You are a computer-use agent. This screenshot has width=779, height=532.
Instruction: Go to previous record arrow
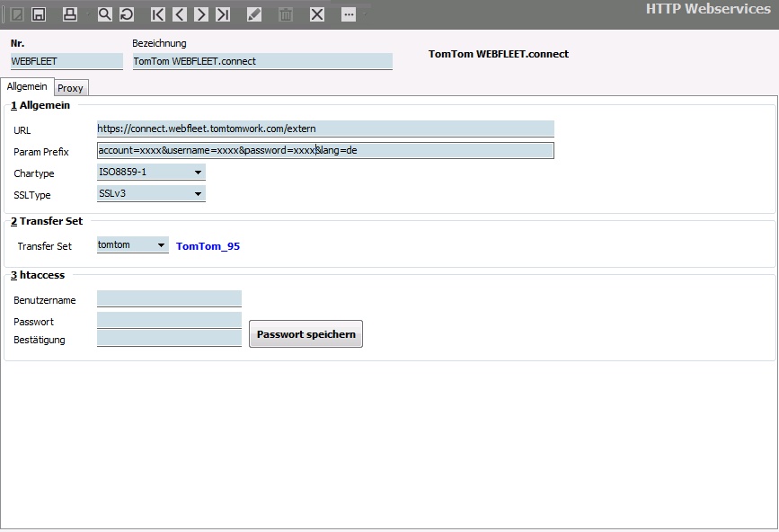click(180, 14)
